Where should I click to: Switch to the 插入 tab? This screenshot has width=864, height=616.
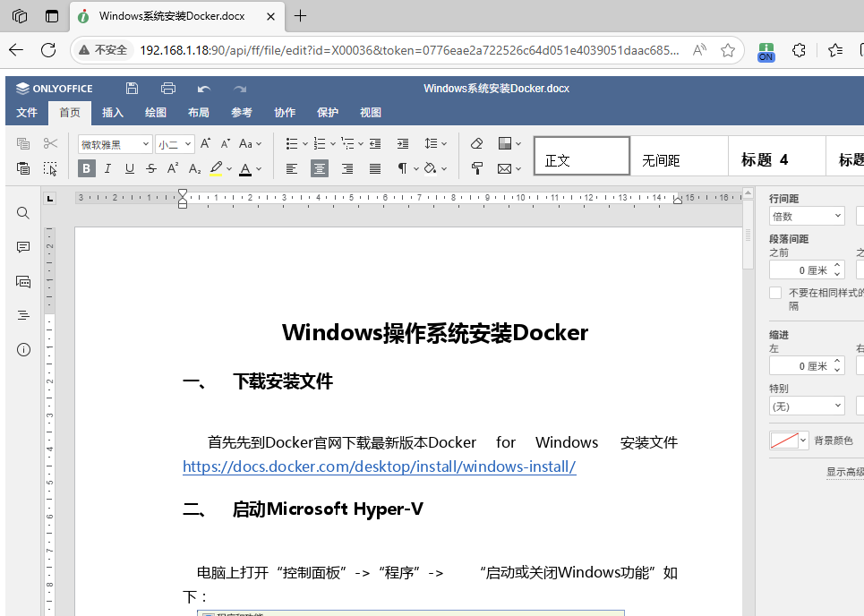pyautogui.click(x=113, y=113)
